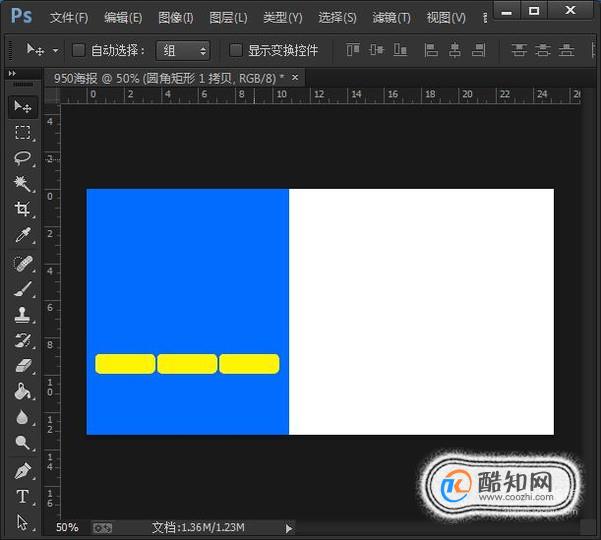Select the Zoom magnifier tool
The height and width of the screenshot is (540, 601).
23,442
